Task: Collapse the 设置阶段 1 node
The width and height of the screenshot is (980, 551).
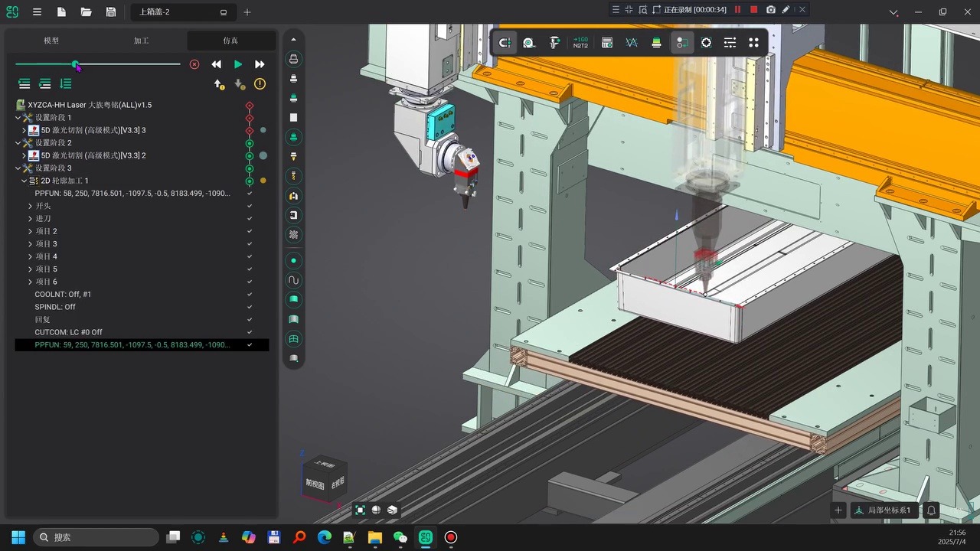Action: point(18,118)
